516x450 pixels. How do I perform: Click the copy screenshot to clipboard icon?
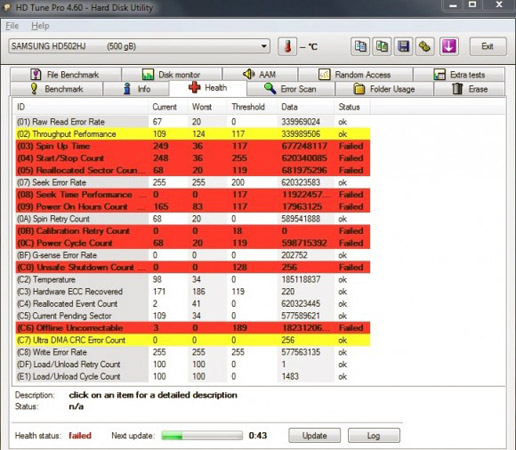[x=382, y=46]
